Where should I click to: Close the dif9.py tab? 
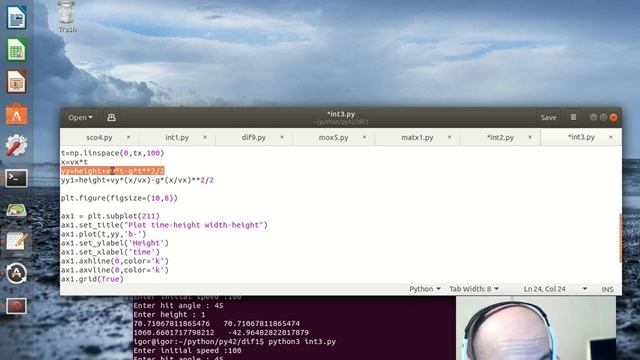pyautogui.click(x=282, y=138)
